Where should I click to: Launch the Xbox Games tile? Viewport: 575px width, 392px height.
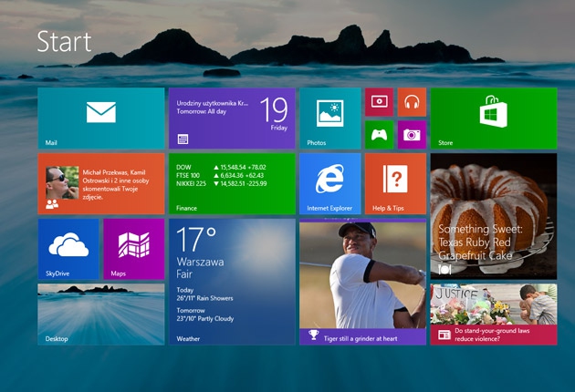pos(380,135)
